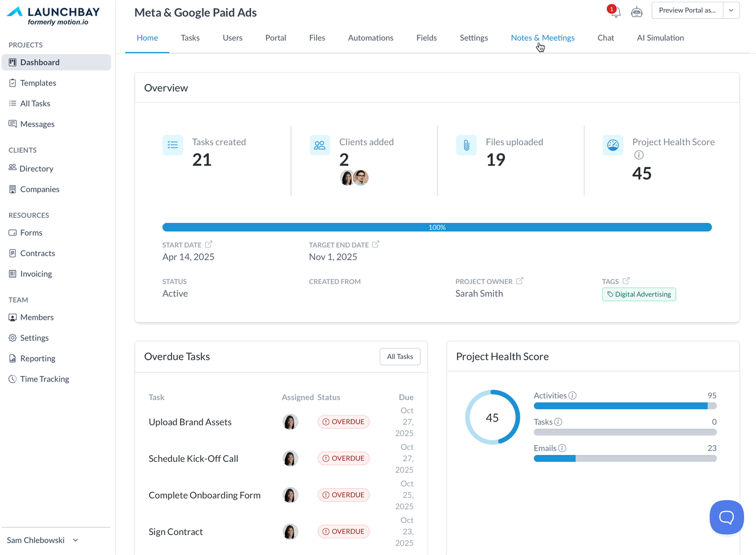Click the edit icon beside Project Owner

[520, 281]
